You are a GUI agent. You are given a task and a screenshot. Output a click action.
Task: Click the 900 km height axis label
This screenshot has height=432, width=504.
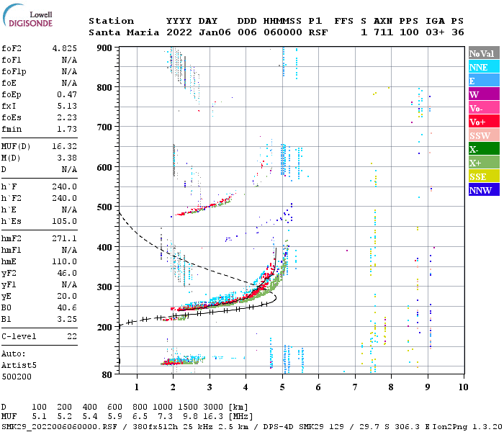pyautogui.click(x=104, y=48)
